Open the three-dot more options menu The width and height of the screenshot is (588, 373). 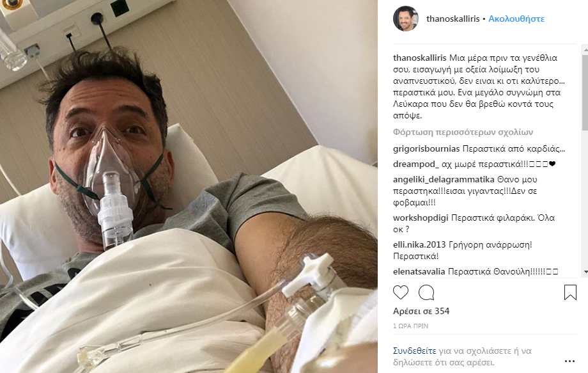pyautogui.click(x=569, y=361)
